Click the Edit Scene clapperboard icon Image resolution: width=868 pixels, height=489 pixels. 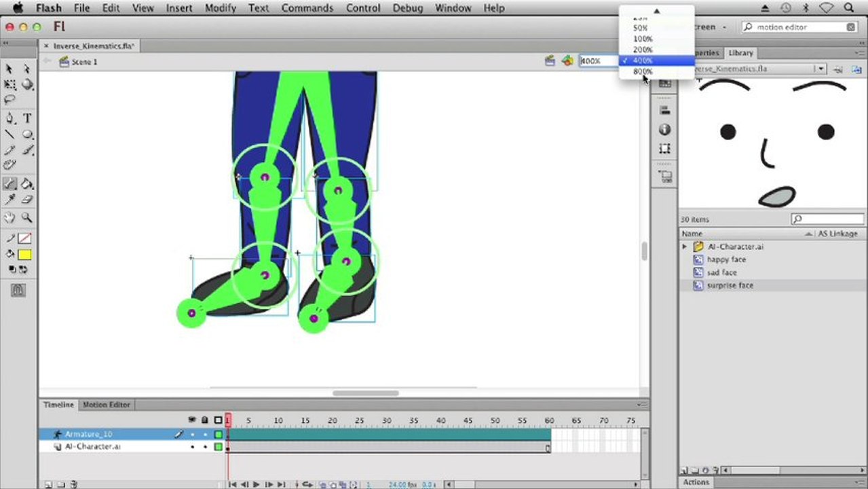(x=550, y=61)
